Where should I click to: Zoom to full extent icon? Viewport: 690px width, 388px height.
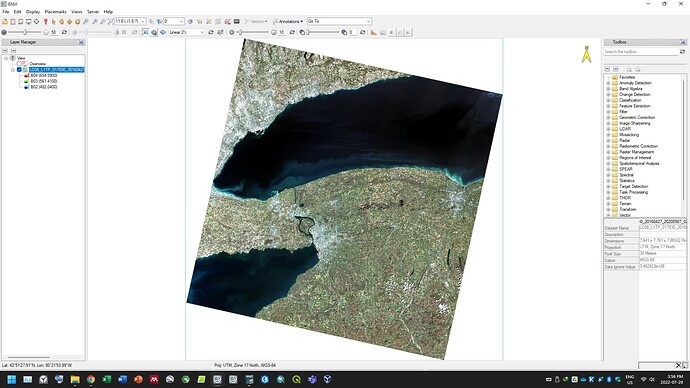tap(110, 21)
